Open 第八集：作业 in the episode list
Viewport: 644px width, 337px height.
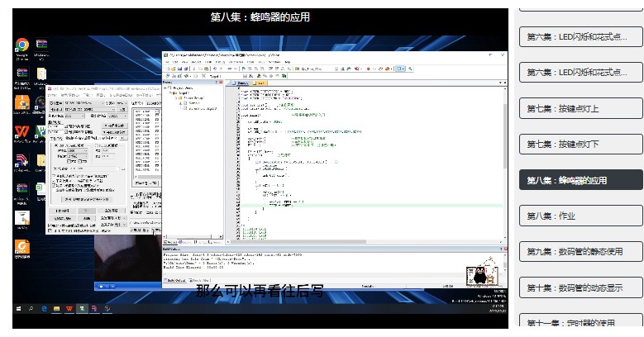[x=580, y=216]
